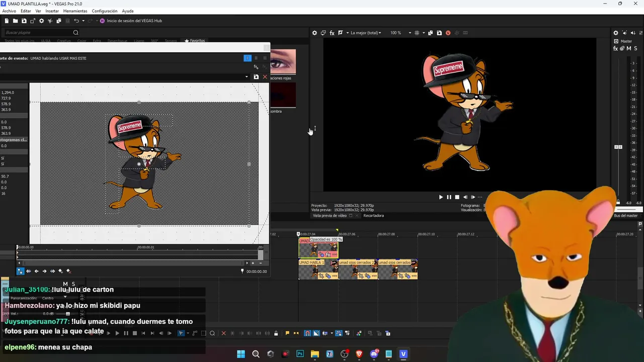Toggle preview on external monitor icon
The image size is (644, 362).
click(323, 33)
